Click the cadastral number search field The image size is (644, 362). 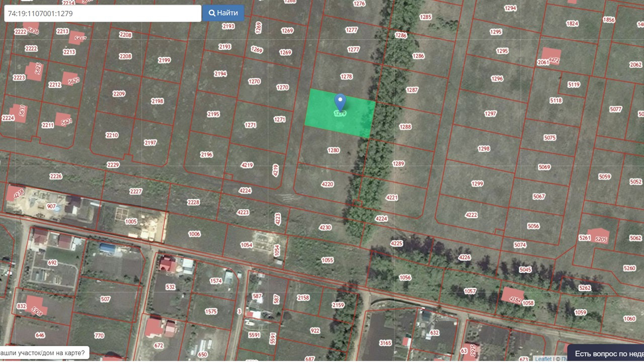click(103, 14)
